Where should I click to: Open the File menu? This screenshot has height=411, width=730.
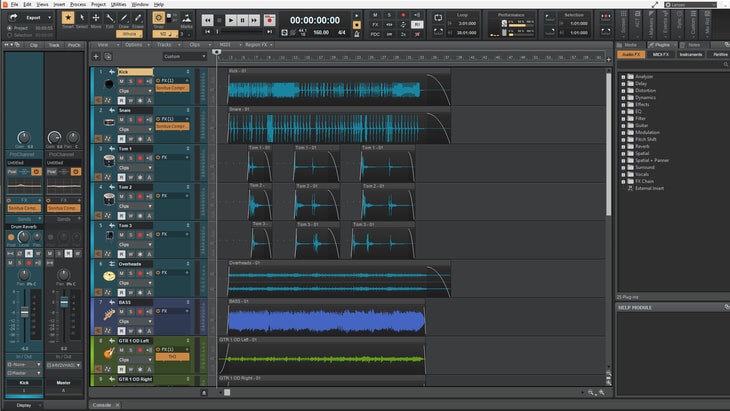[x=14, y=4]
